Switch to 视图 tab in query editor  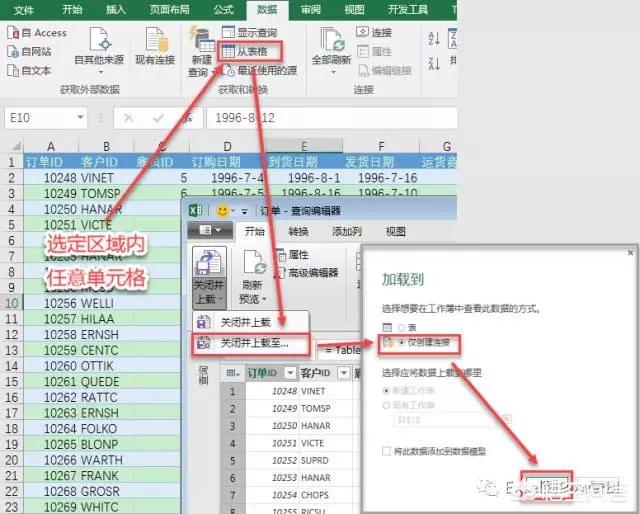coord(396,231)
